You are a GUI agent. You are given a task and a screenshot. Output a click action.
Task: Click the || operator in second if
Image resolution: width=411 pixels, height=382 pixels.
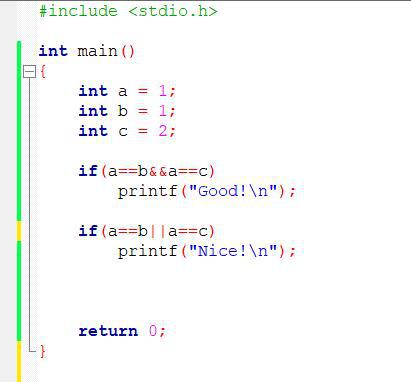tap(158, 231)
